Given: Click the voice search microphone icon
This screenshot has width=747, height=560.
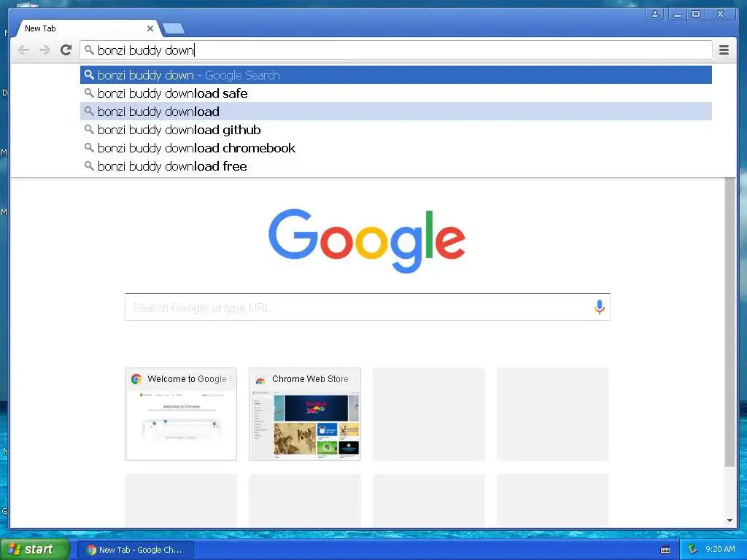Looking at the screenshot, I should click(x=600, y=307).
